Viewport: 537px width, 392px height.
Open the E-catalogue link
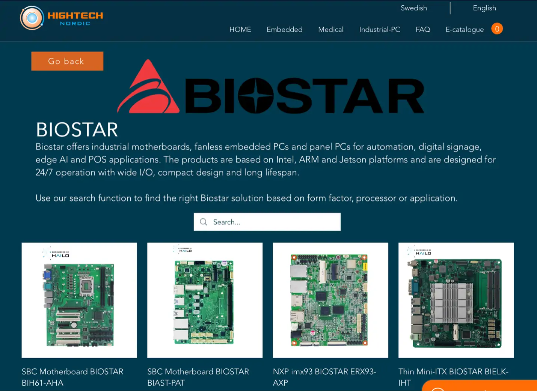(x=464, y=29)
